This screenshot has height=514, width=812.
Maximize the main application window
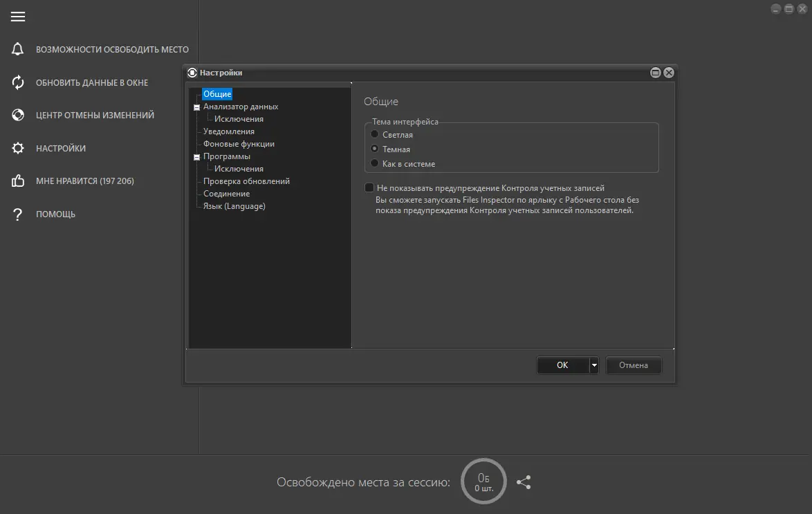click(789, 9)
